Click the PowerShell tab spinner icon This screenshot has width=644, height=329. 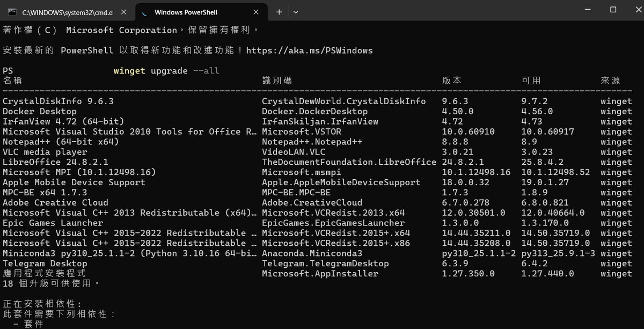point(143,12)
